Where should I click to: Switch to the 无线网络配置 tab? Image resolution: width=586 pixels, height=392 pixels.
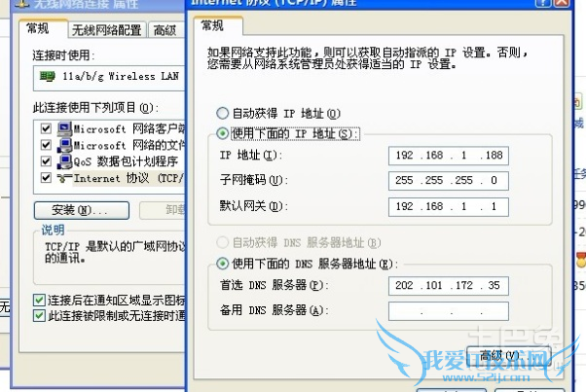[x=106, y=30]
